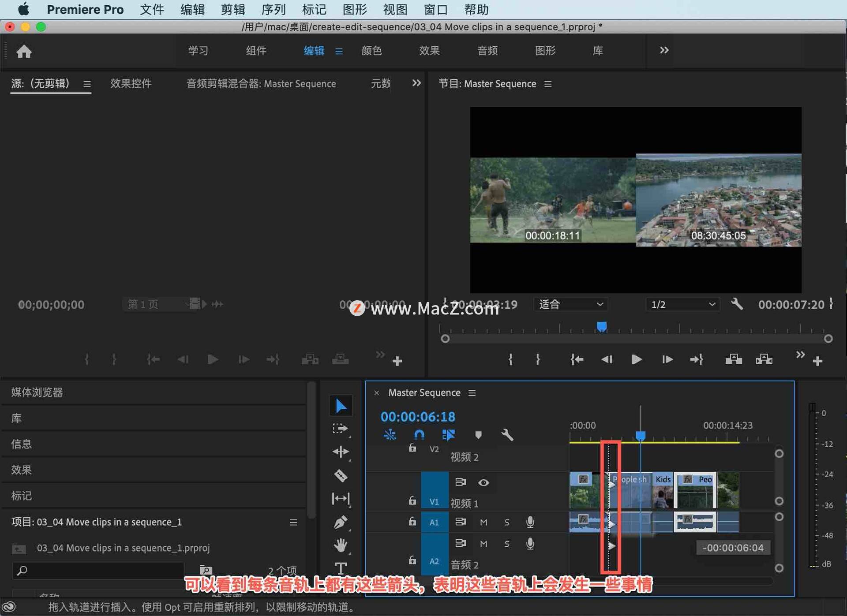
Task: Click Lift button in program monitor
Action: tap(734, 359)
